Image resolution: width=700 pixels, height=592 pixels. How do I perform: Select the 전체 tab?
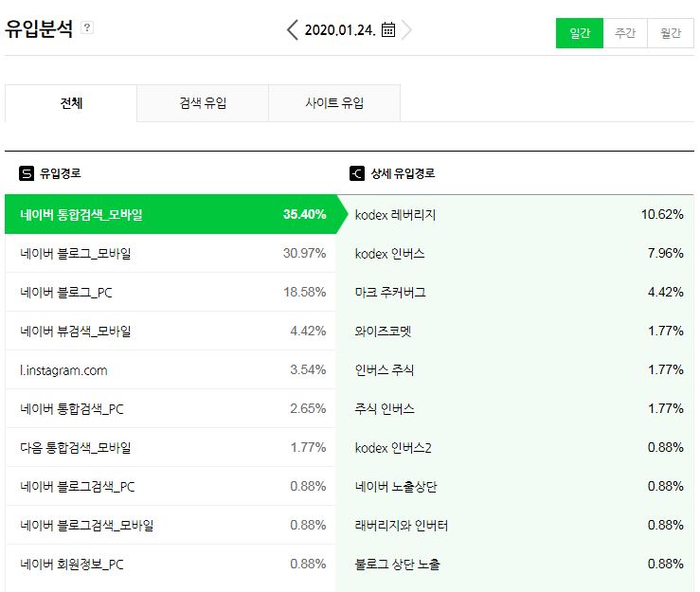pyautogui.click(x=71, y=103)
